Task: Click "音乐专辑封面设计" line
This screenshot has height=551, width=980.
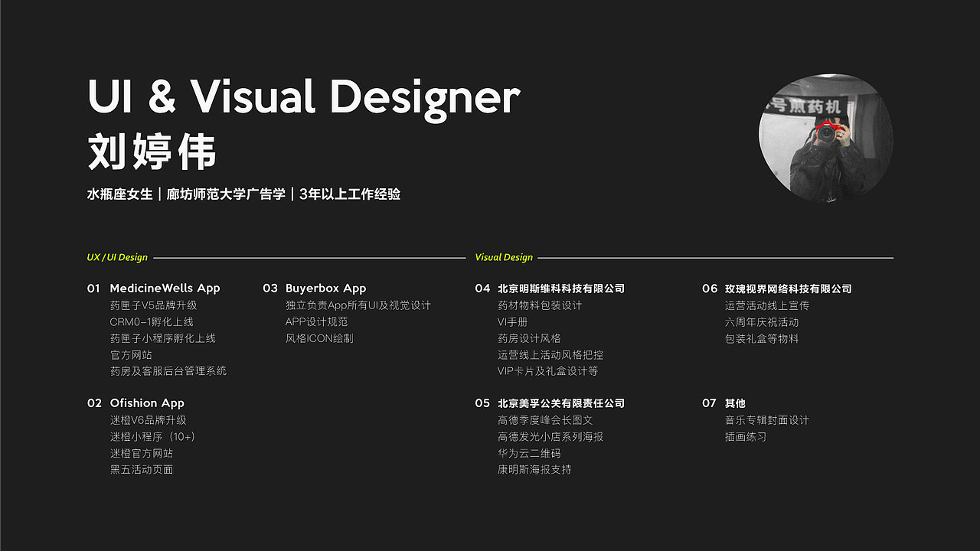Action: (x=767, y=420)
